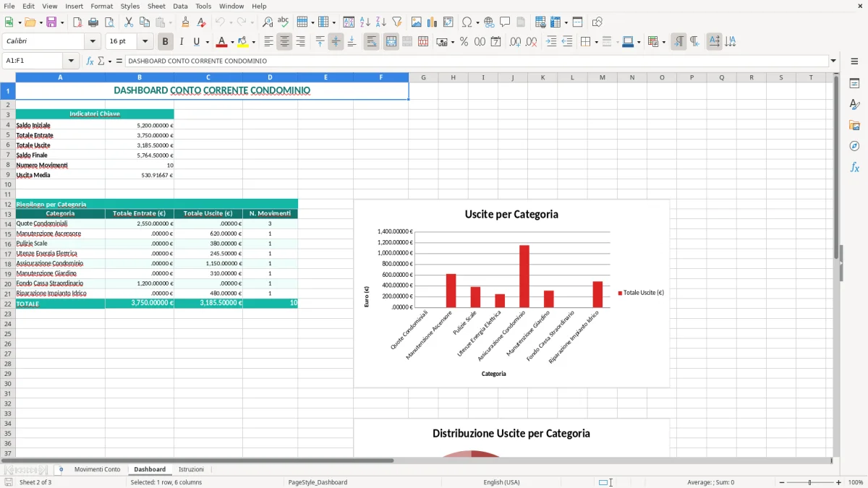Open the sidebar Styles deck
The image size is (868, 488).
tap(854, 104)
